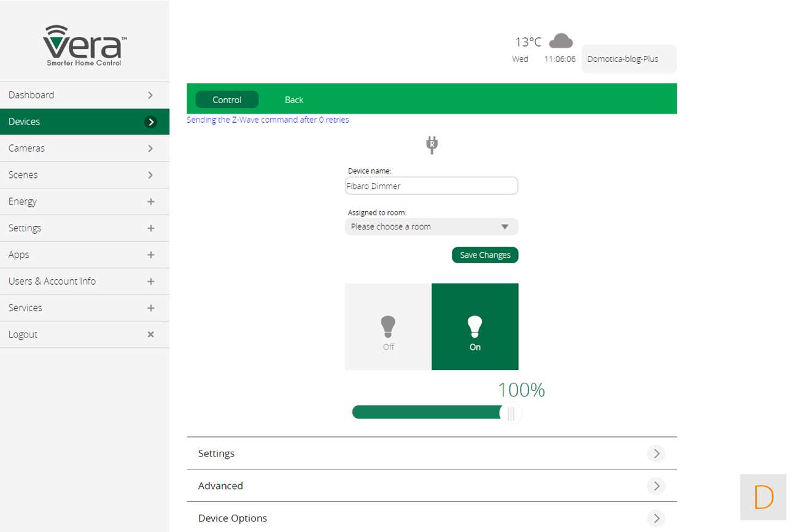Open the Assigned to room dropdown
798x532 pixels.
(431, 227)
